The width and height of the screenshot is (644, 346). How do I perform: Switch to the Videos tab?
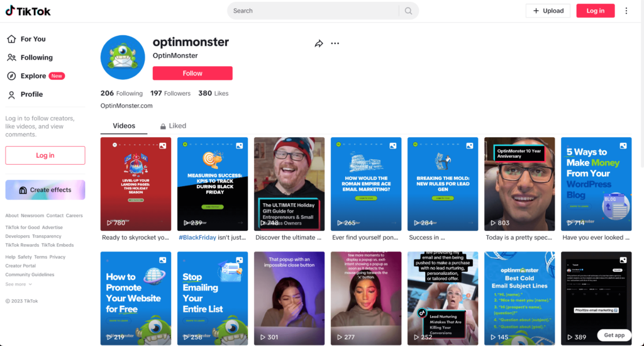[x=124, y=126]
